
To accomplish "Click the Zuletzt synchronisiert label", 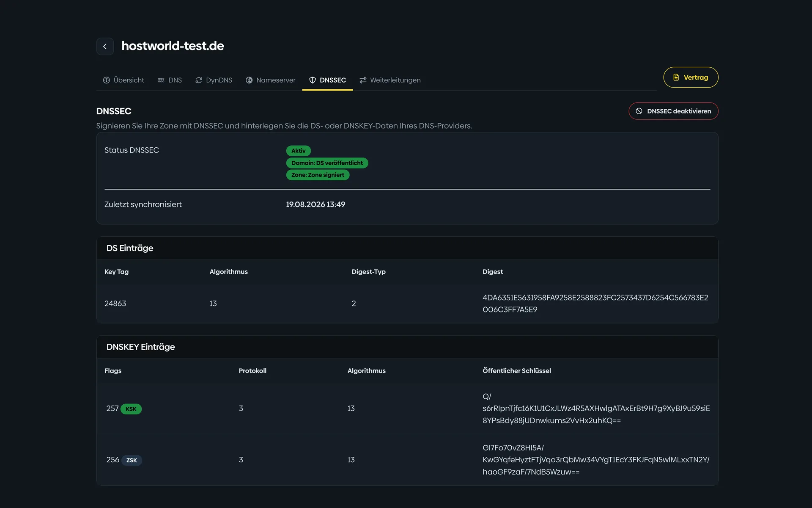I will tap(143, 204).
